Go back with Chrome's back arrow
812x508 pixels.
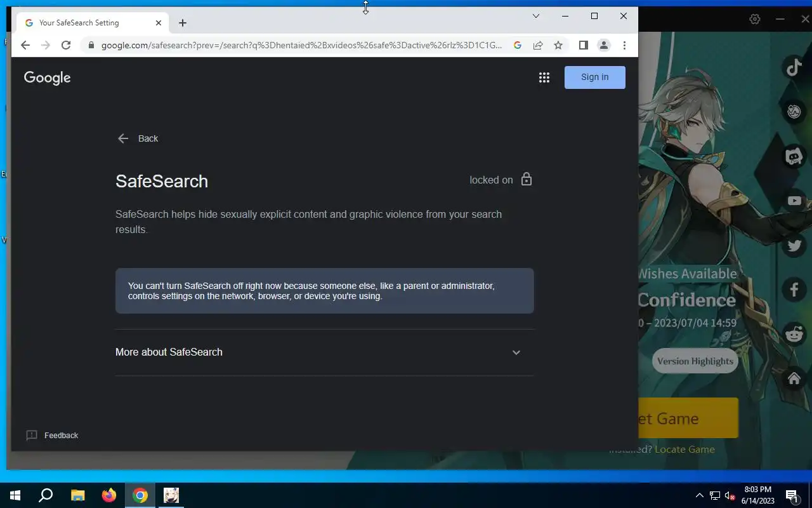coord(25,45)
